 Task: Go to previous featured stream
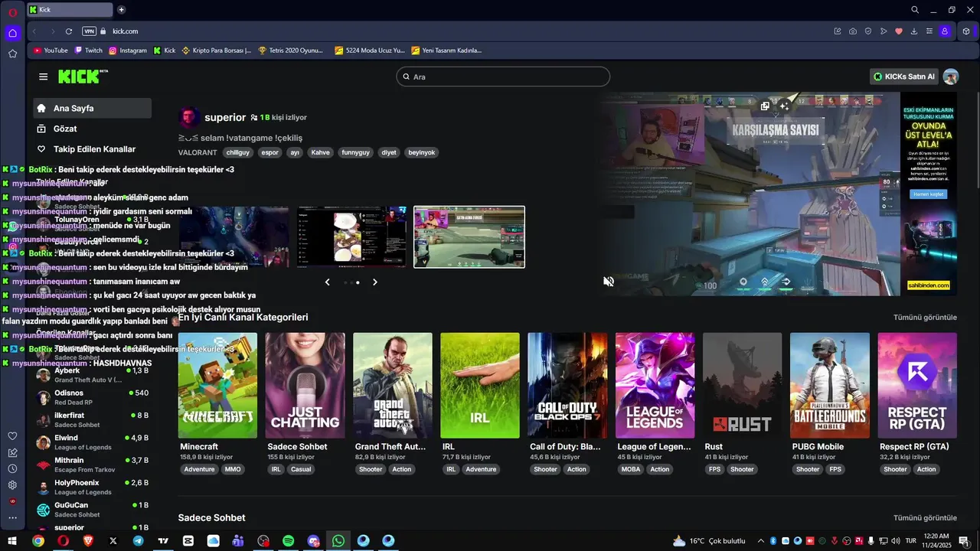click(x=328, y=282)
